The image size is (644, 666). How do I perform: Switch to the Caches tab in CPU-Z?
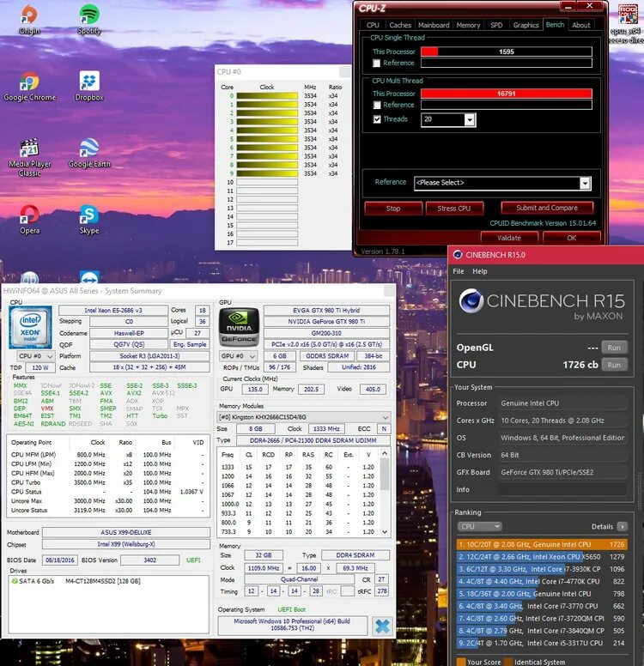(400, 25)
